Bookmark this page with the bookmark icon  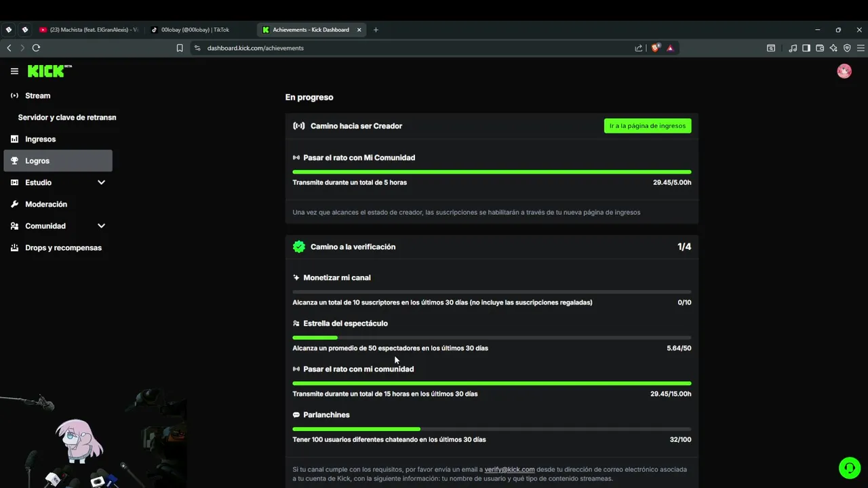click(180, 48)
